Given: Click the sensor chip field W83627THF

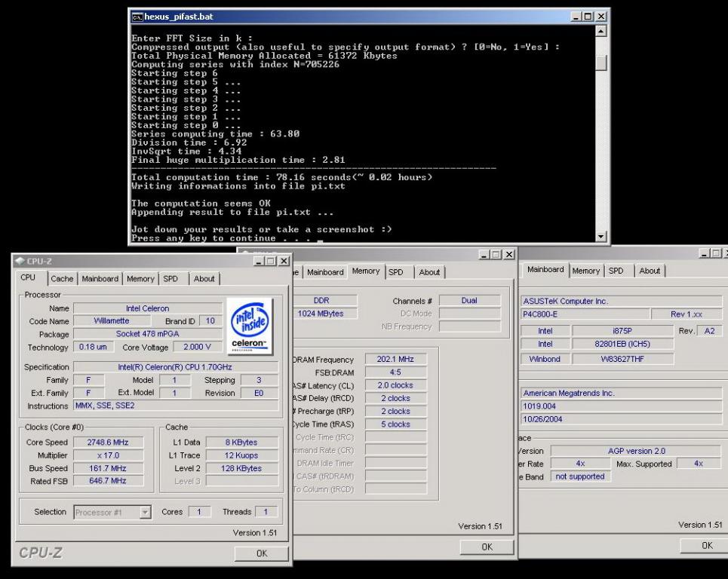Looking at the screenshot, I should click(622, 359).
